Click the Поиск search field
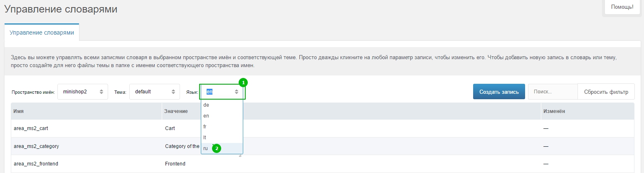644x173 pixels. (x=552, y=92)
